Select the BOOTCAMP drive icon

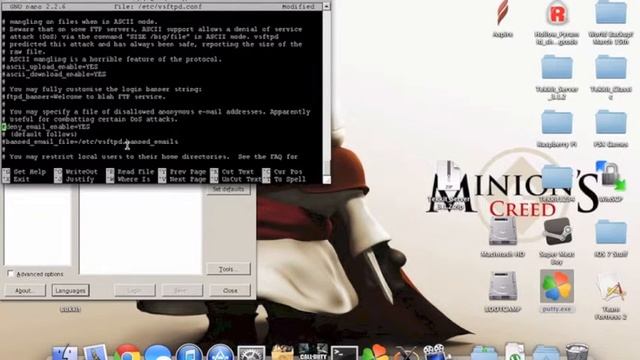click(503, 286)
